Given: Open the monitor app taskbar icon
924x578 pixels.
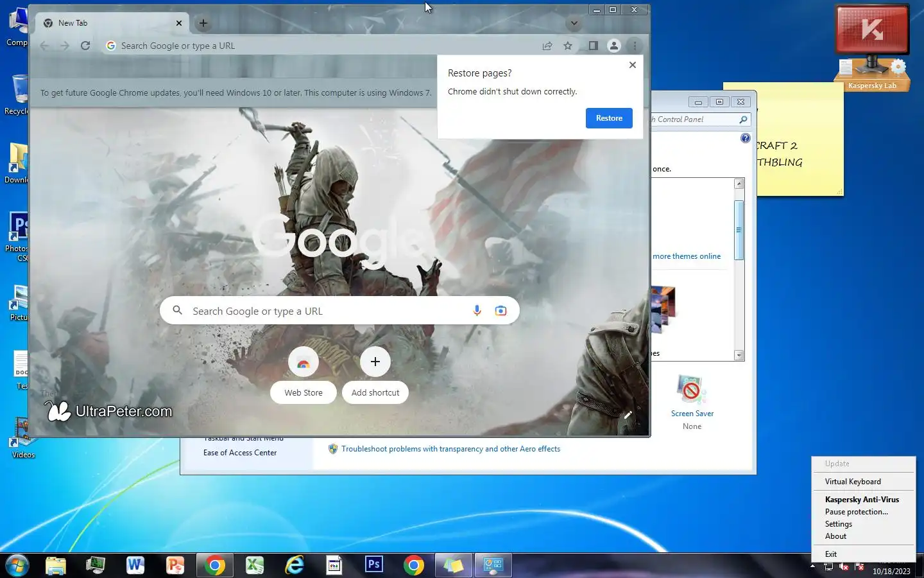Looking at the screenshot, I should (96, 565).
